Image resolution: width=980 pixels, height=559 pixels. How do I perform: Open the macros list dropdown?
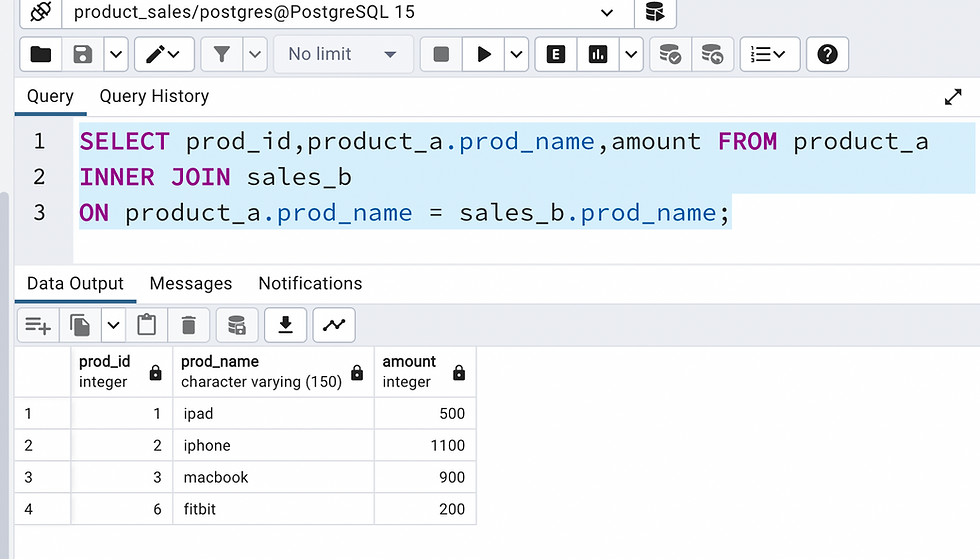tap(769, 54)
